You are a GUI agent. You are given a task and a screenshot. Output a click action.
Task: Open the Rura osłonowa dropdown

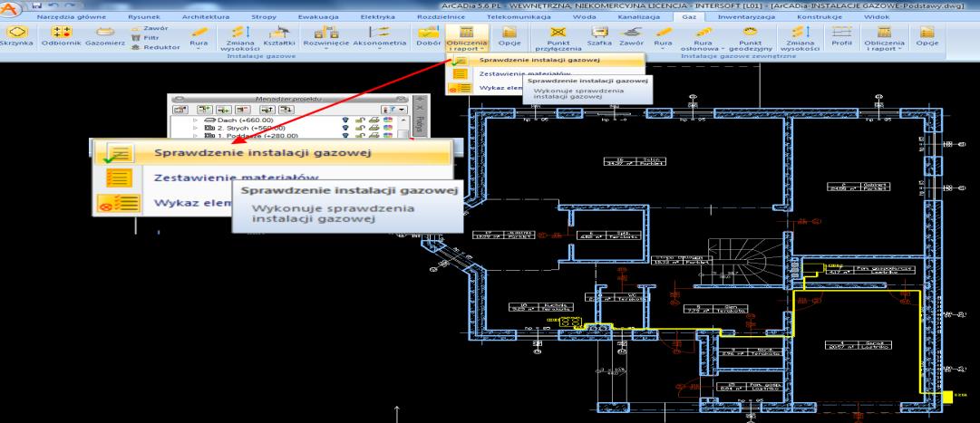pyautogui.click(x=703, y=38)
